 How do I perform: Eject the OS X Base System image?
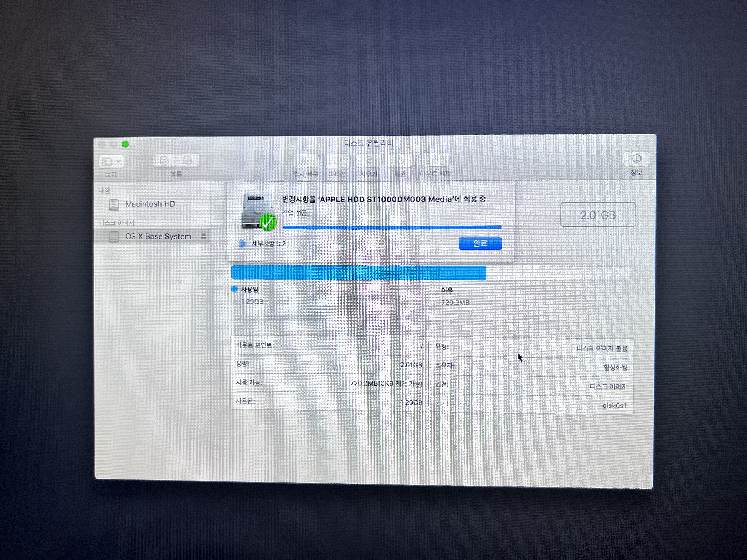[204, 236]
